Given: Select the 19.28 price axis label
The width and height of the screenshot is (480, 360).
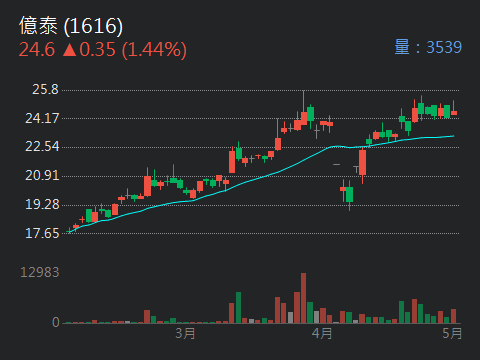Looking at the screenshot, I should pos(42,204).
